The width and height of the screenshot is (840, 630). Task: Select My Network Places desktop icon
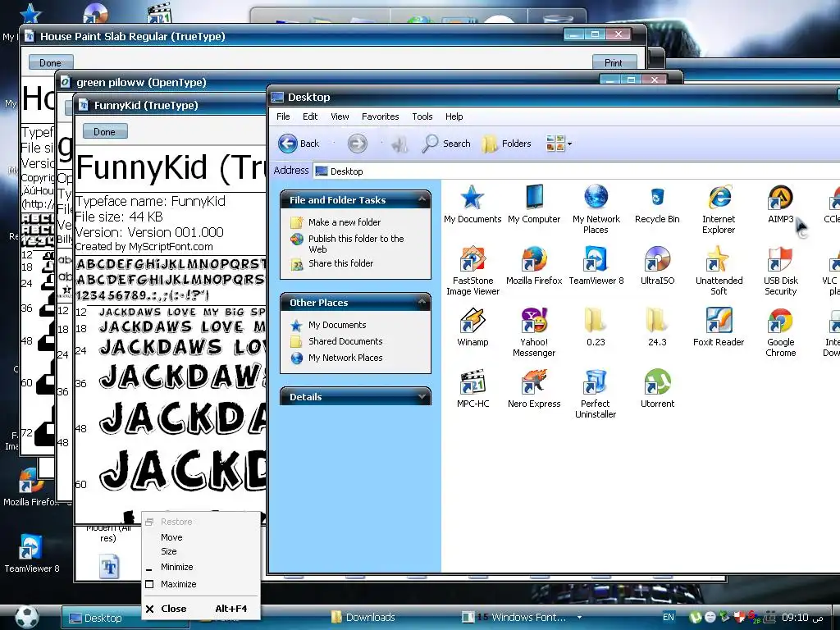[x=596, y=209]
